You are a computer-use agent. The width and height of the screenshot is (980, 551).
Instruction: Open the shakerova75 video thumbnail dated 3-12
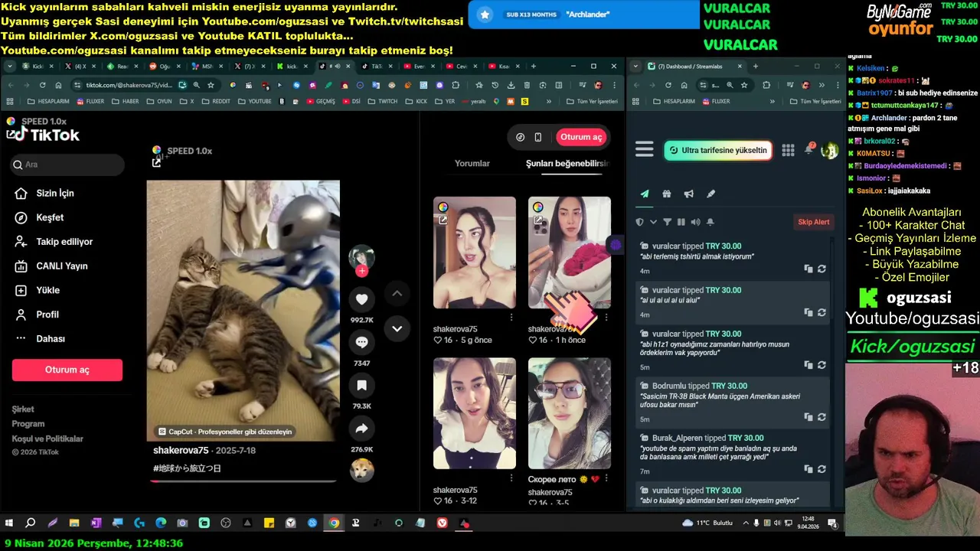(x=475, y=413)
